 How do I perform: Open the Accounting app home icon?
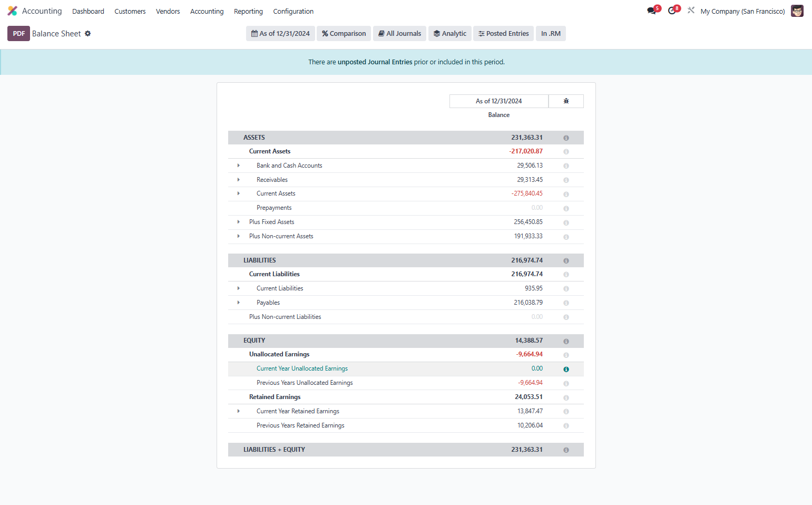12,11
